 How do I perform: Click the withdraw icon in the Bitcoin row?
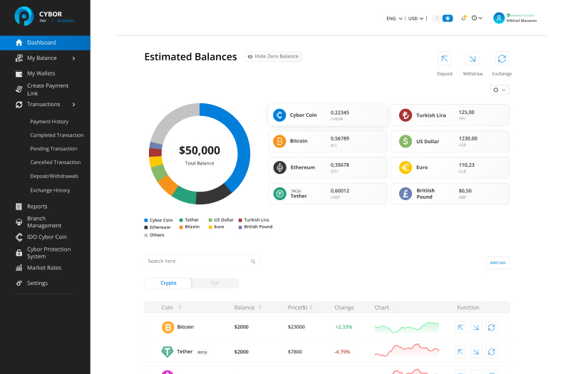click(476, 328)
